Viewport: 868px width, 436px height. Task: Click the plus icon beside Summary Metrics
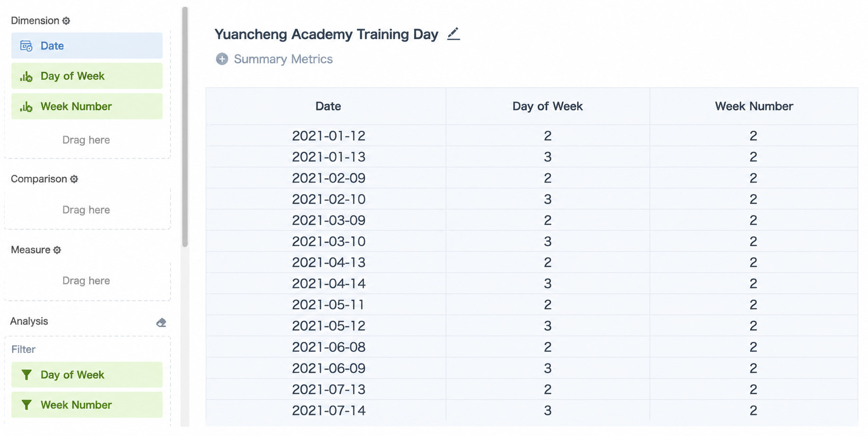[222, 59]
